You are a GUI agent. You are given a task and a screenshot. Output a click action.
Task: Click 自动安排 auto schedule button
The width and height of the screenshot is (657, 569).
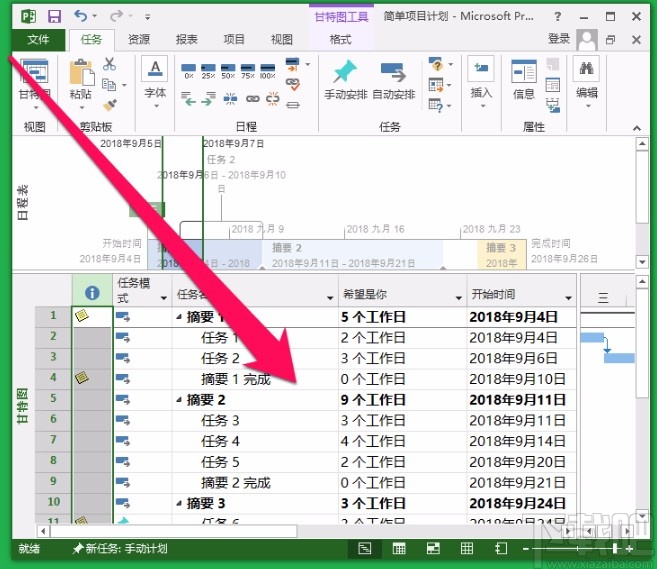point(393,80)
